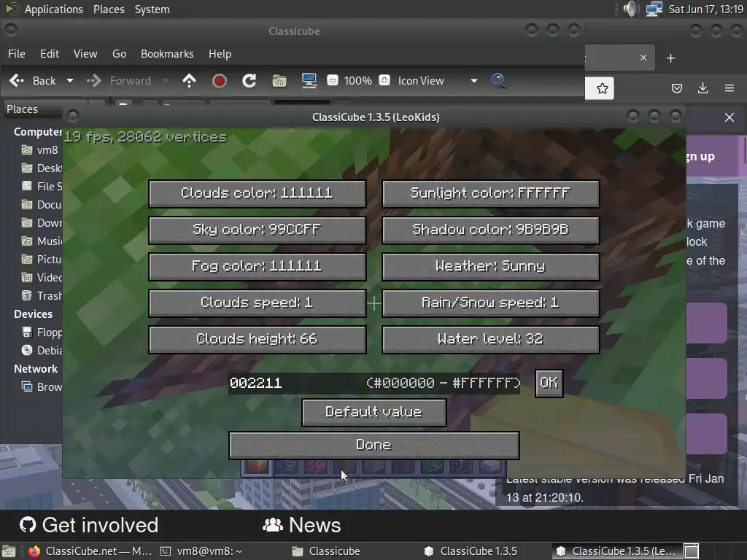The height and width of the screenshot is (560, 747).
Task: Reload the folder with the Refresh icon
Action: coord(249,81)
